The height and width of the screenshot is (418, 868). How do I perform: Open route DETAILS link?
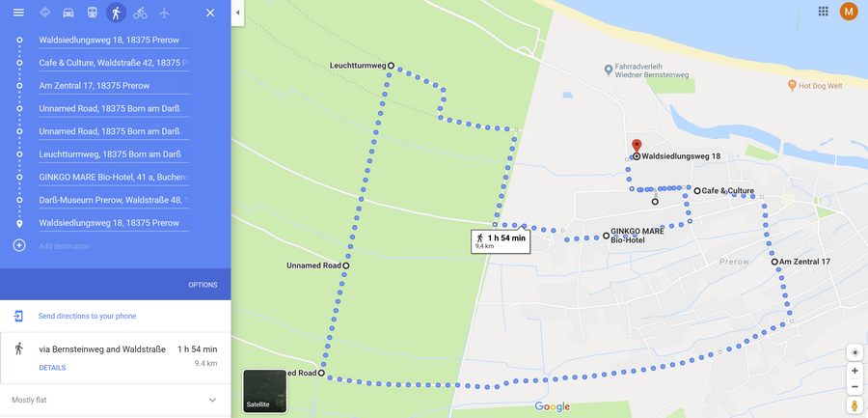53,368
